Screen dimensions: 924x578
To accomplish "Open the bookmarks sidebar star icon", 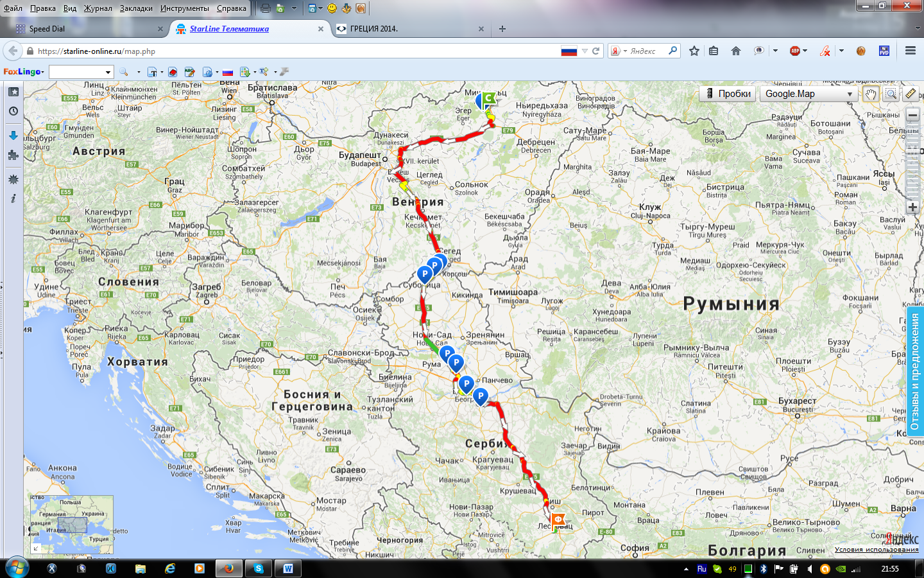I will (13, 92).
